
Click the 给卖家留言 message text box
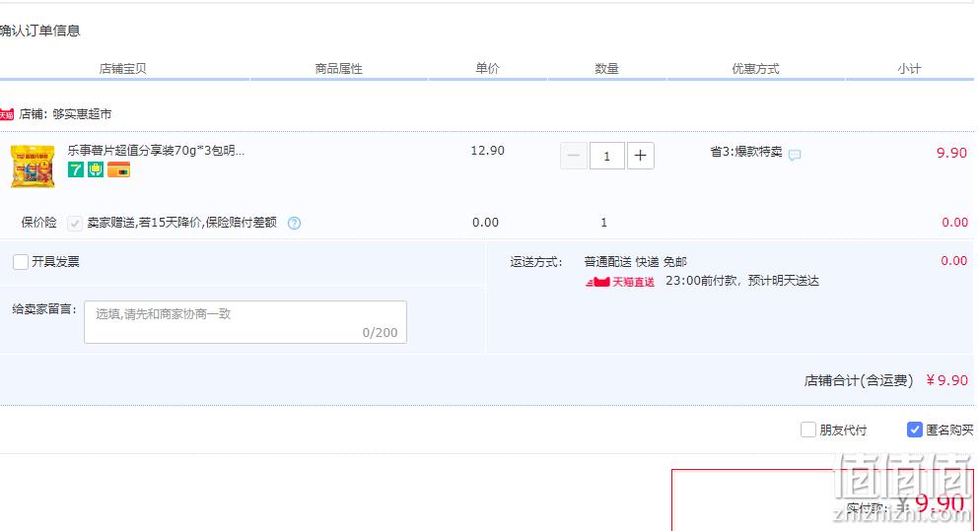pyautogui.click(x=245, y=322)
